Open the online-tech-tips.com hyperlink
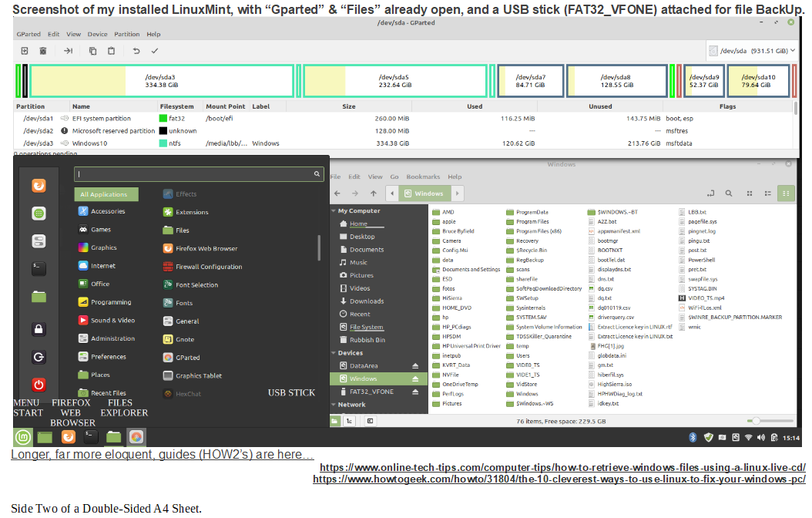Screen dimensions: 812x518 click(562, 467)
